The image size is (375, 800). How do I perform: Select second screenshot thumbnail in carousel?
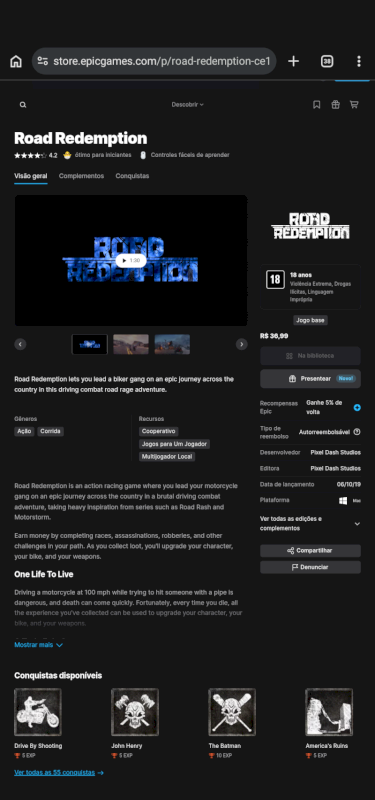click(x=131, y=344)
